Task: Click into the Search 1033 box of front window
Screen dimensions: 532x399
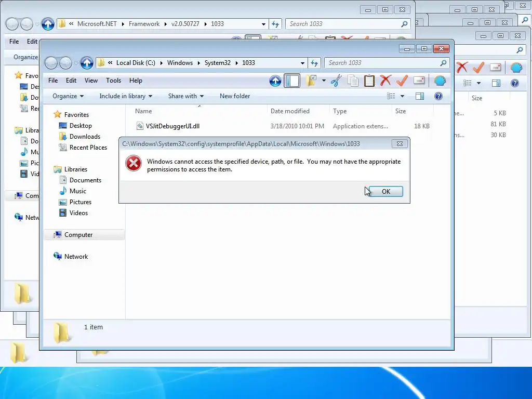Action: 383,63
